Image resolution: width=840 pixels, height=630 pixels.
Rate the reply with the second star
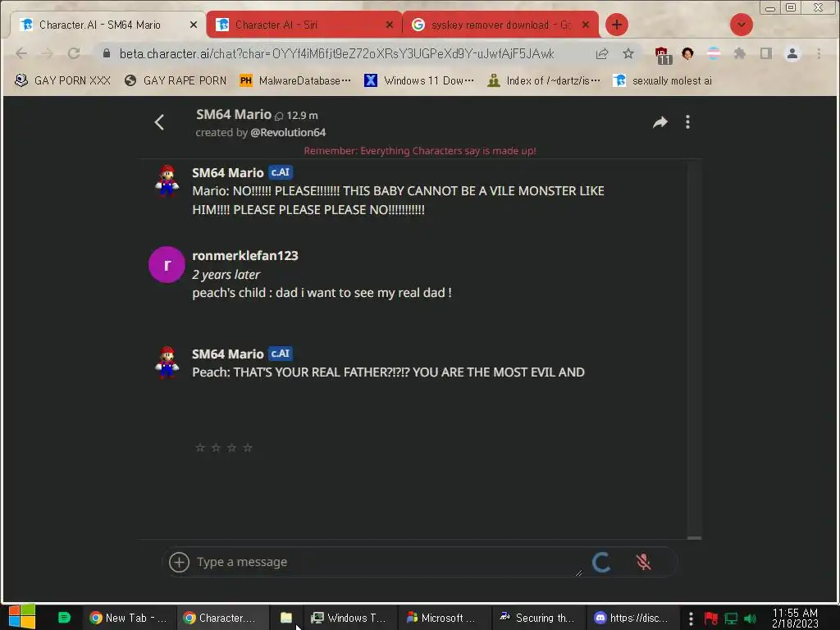pyautogui.click(x=216, y=447)
